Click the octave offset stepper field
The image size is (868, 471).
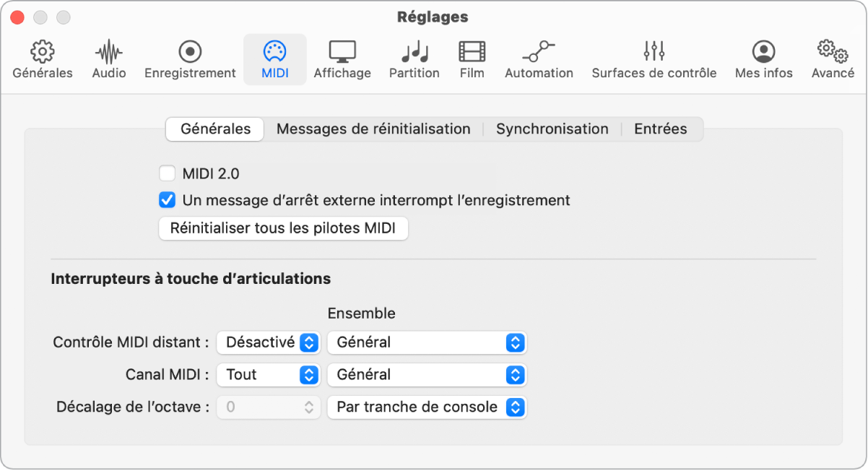click(x=268, y=407)
